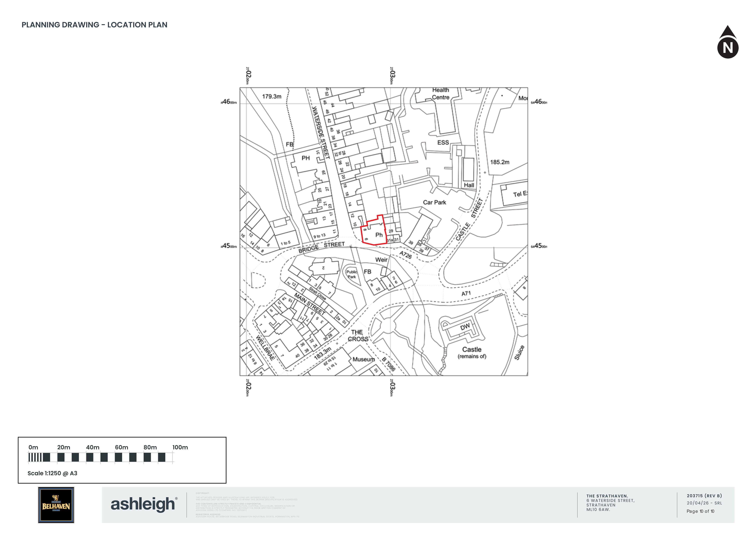756x535 pixels.
Task: Click the red site boundary outline
Action: pyautogui.click(x=374, y=230)
